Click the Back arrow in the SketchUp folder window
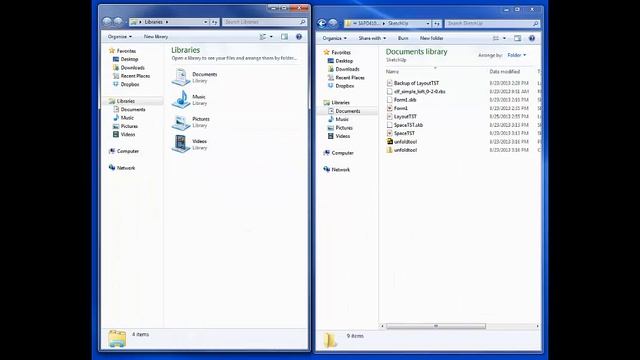This screenshot has width=640, height=360. [x=322, y=23]
